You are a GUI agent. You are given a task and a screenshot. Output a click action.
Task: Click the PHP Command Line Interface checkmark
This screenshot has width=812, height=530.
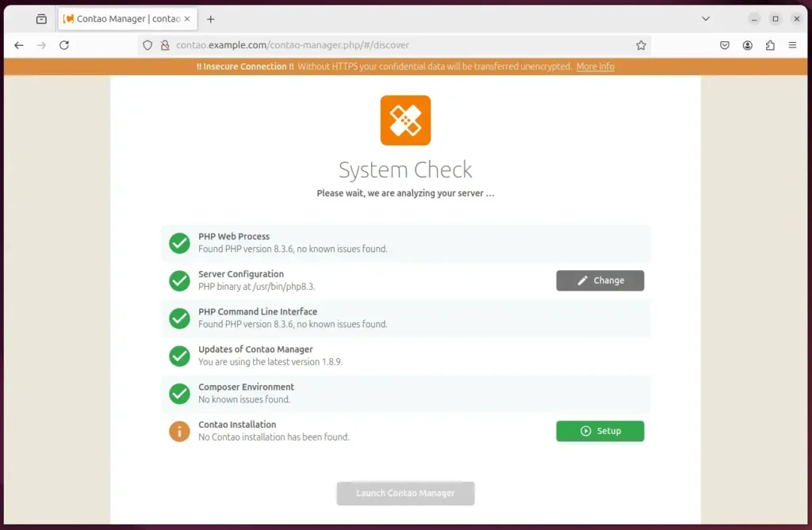(x=180, y=318)
